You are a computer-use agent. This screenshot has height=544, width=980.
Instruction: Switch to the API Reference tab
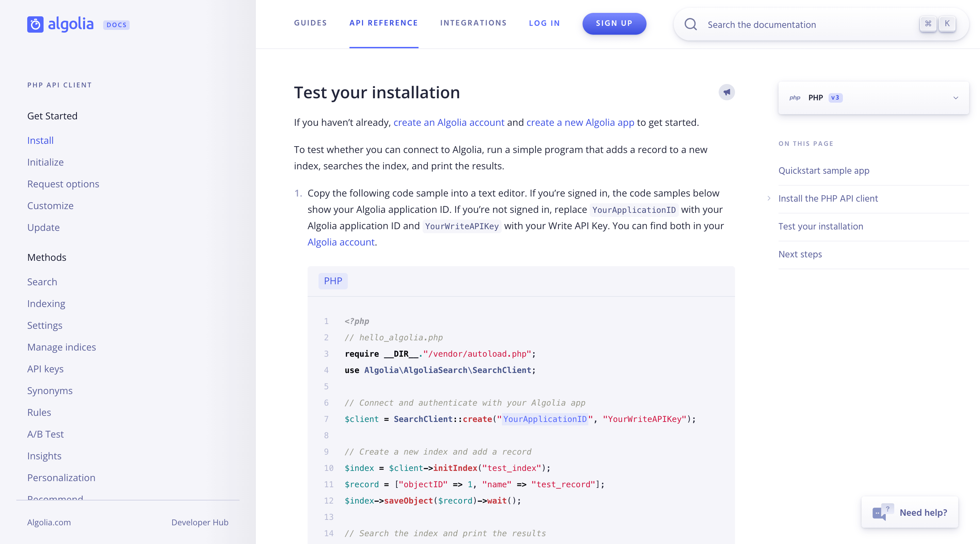(383, 23)
